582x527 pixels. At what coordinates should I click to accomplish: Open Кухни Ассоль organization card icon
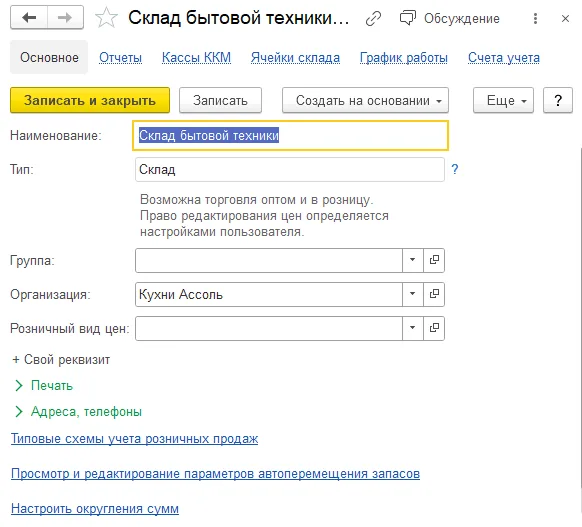(434, 294)
